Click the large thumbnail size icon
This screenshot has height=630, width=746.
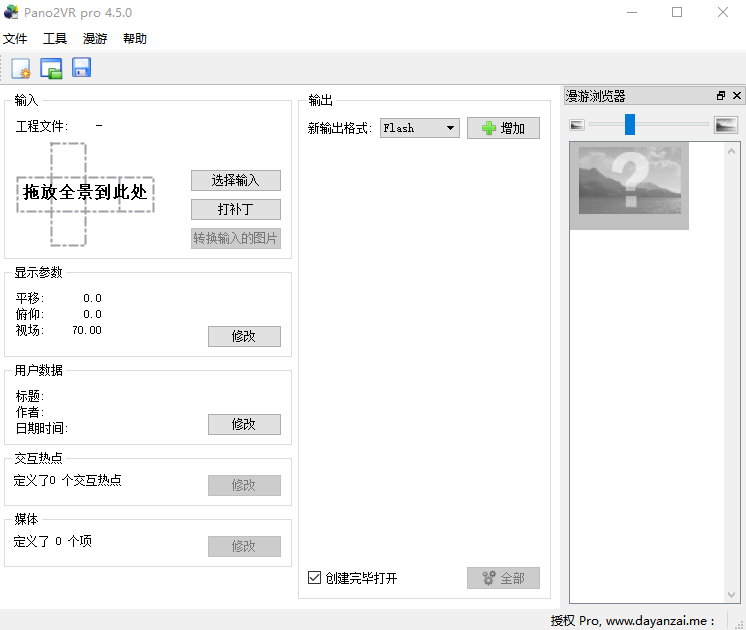tap(726, 125)
